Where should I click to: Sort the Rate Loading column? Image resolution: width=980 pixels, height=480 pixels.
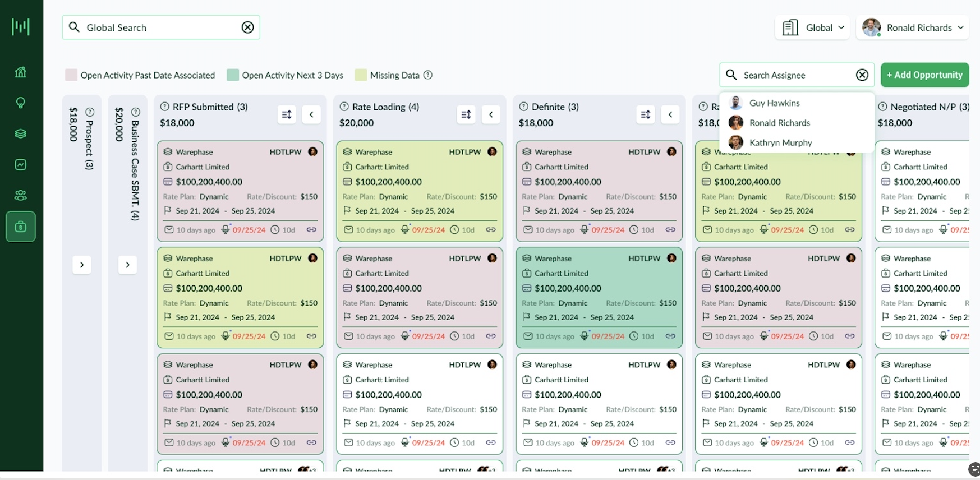pyautogui.click(x=466, y=114)
